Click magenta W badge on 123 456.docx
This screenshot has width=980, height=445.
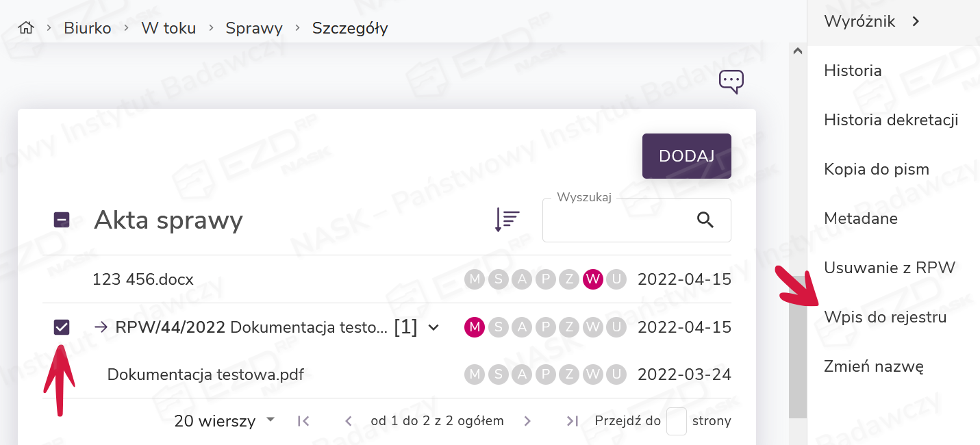593,279
